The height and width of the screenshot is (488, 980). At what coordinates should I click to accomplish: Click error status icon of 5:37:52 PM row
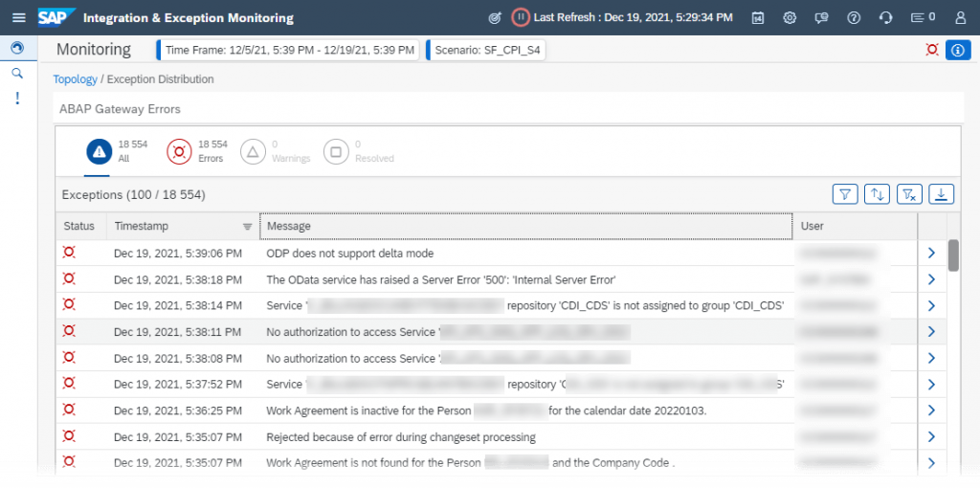pyautogui.click(x=69, y=383)
